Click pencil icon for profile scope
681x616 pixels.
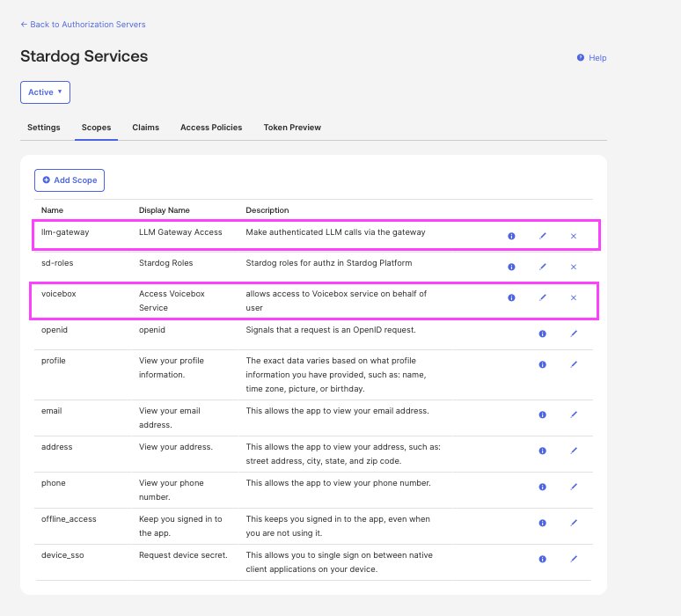(574, 364)
